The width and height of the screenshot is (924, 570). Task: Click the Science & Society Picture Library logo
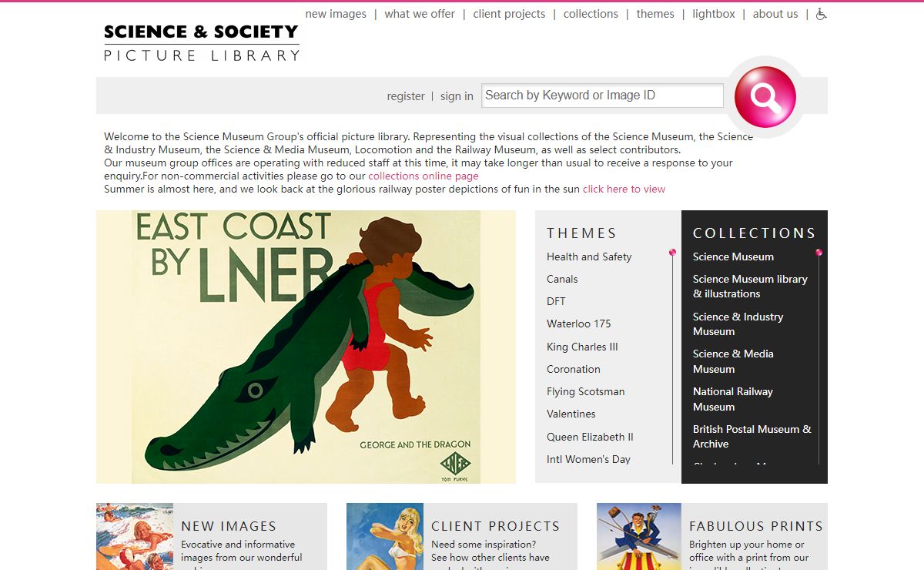[202, 43]
